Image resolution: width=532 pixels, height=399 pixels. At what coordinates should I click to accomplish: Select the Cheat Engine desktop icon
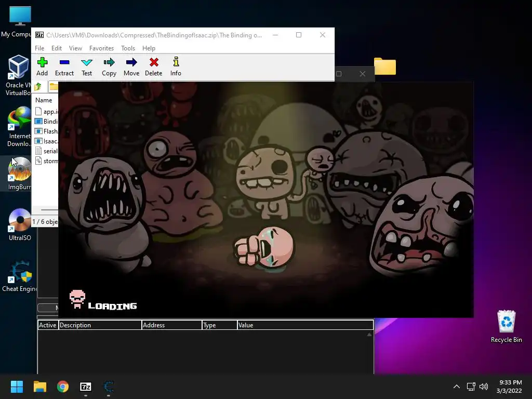pyautogui.click(x=20, y=276)
